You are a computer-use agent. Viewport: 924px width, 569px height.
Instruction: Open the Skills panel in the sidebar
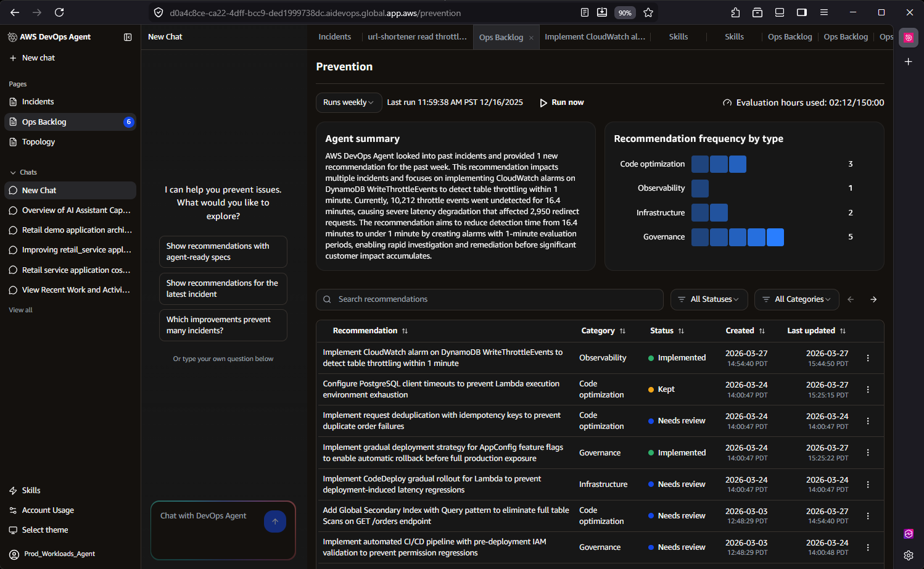click(x=31, y=490)
